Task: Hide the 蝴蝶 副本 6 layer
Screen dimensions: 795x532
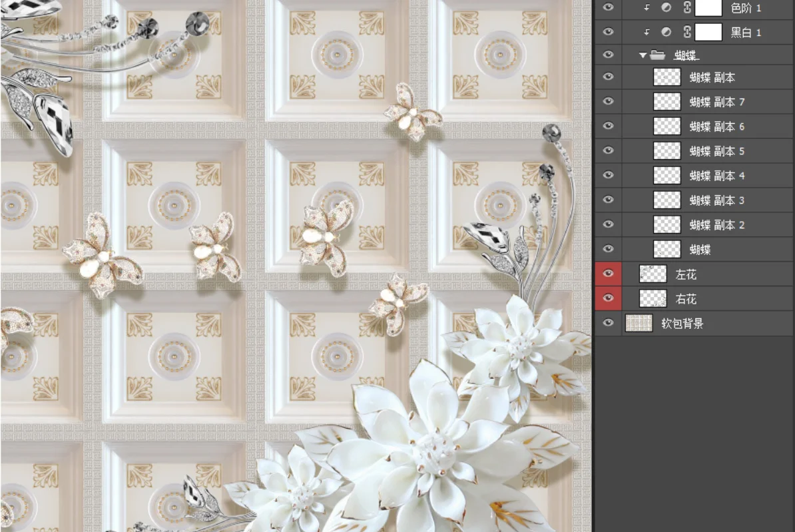Action: (608, 125)
